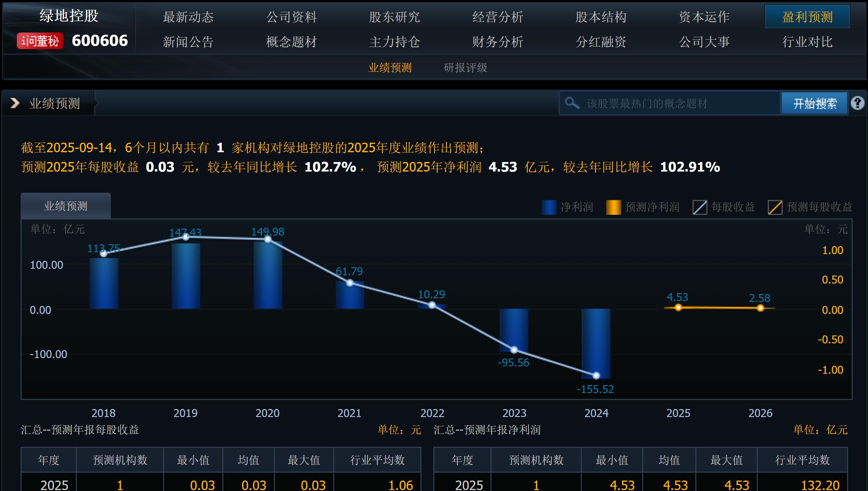The width and height of the screenshot is (868, 491).
Task: Click the 汇总--预测年报净利润 title
Action: pyautogui.click(x=487, y=430)
